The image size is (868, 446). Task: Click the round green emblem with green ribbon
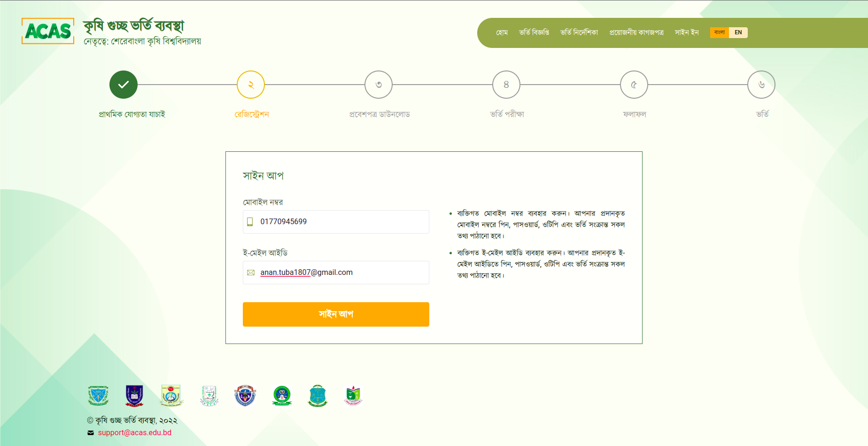point(282,396)
